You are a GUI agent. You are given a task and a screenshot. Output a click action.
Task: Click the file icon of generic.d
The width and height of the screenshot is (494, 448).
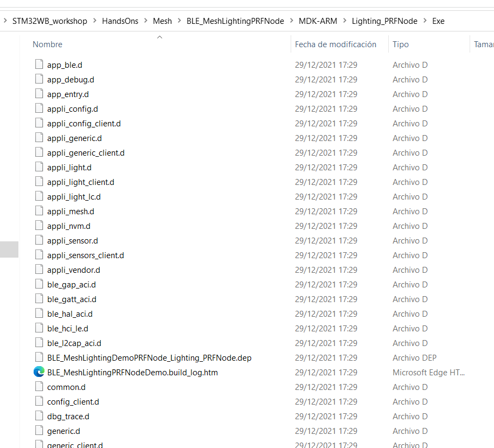point(39,431)
